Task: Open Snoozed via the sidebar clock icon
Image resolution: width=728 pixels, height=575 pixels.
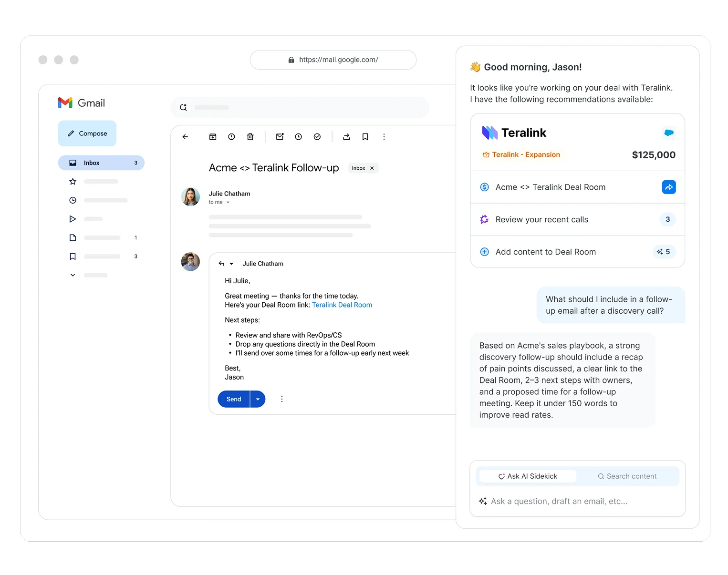Action: (73, 200)
